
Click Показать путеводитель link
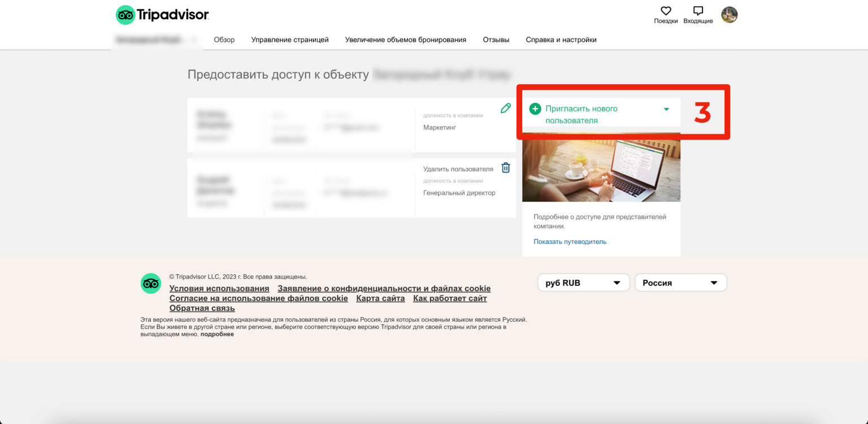pyautogui.click(x=570, y=241)
